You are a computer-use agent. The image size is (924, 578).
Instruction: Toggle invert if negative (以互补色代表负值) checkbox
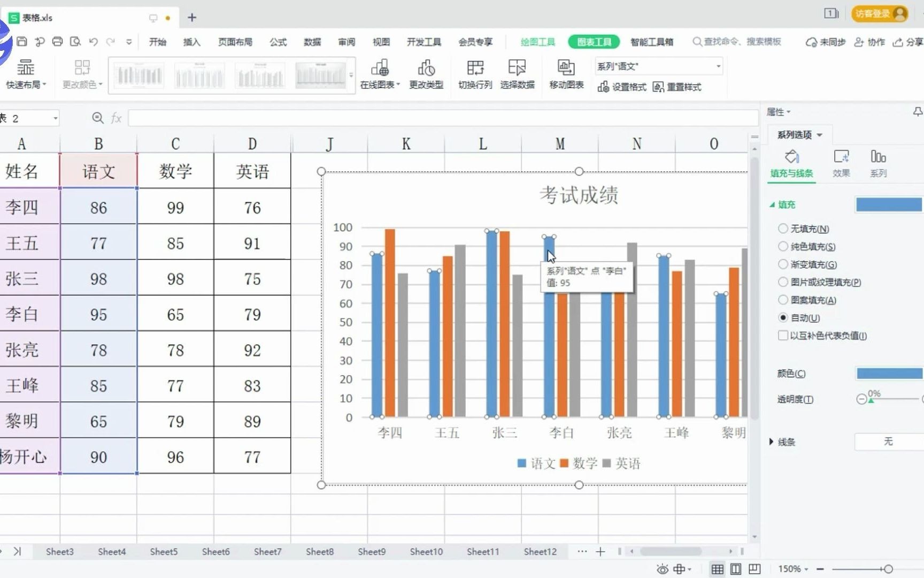783,335
